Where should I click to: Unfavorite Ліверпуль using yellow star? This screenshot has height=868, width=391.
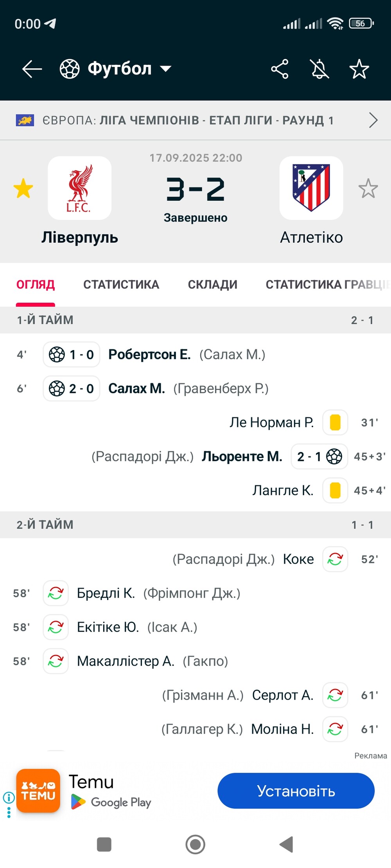[x=23, y=188]
